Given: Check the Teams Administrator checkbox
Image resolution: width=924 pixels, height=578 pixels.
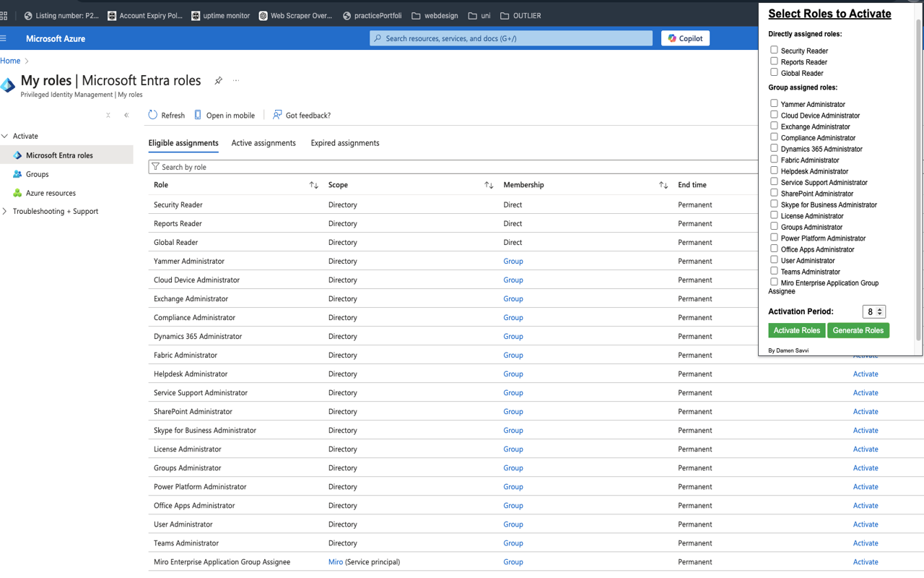Looking at the screenshot, I should tap(774, 271).
